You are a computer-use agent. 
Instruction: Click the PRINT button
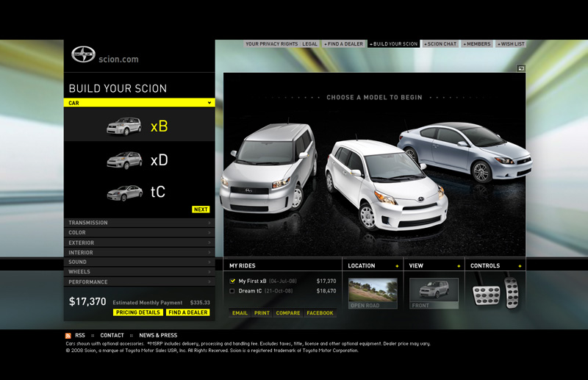(x=262, y=313)
